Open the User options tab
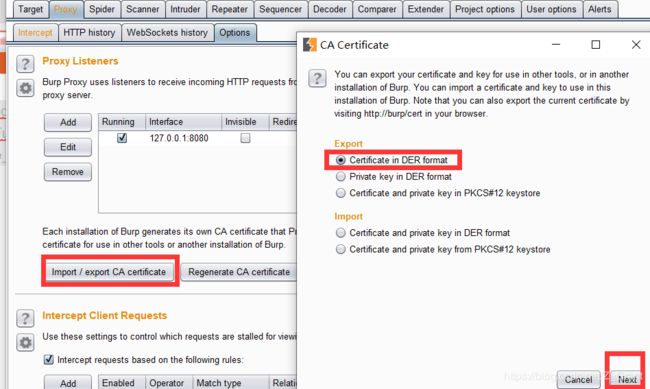 pyautogui.click(x=551, y=9)
